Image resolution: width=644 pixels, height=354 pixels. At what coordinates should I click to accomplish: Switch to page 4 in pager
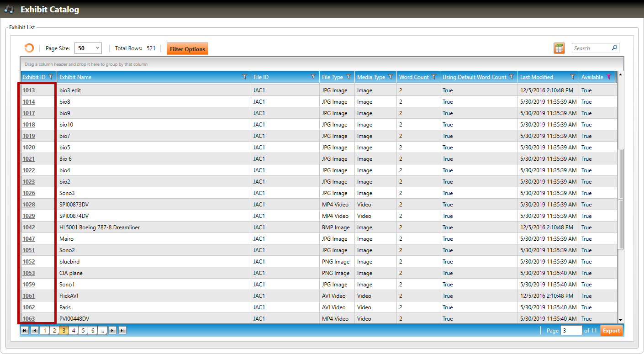pos(74,331)
